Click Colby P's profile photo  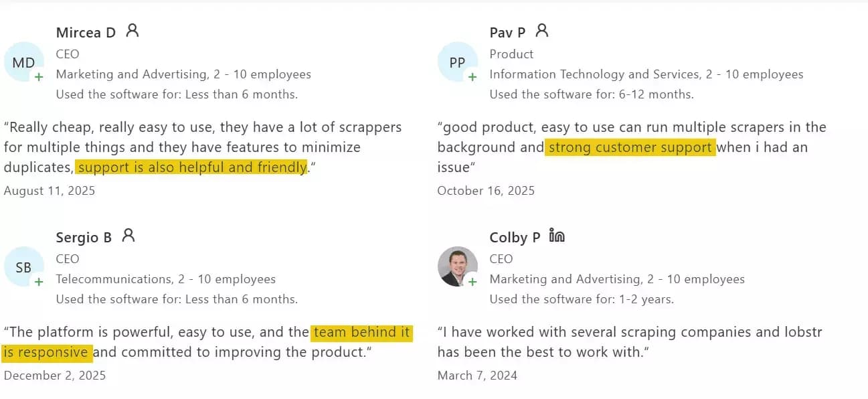(456, 266)
